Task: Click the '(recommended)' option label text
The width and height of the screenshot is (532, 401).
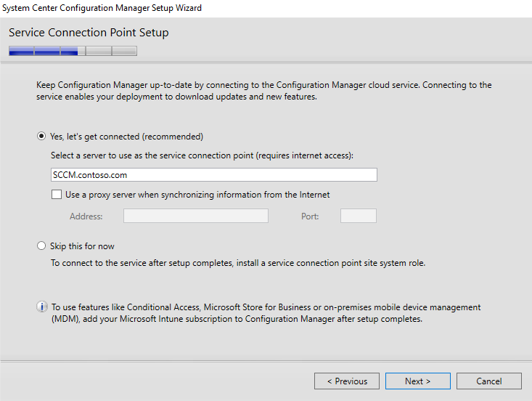Action: [x=172, y=137]
